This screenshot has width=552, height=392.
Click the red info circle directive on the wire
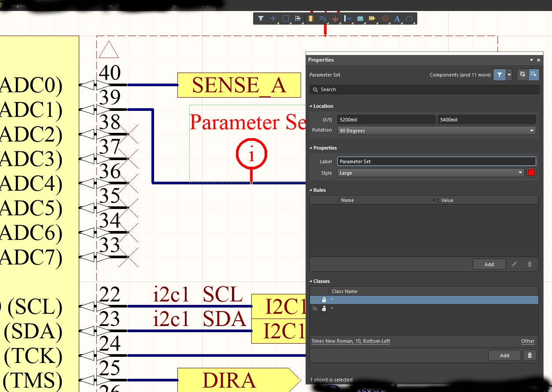pos(251,155)
